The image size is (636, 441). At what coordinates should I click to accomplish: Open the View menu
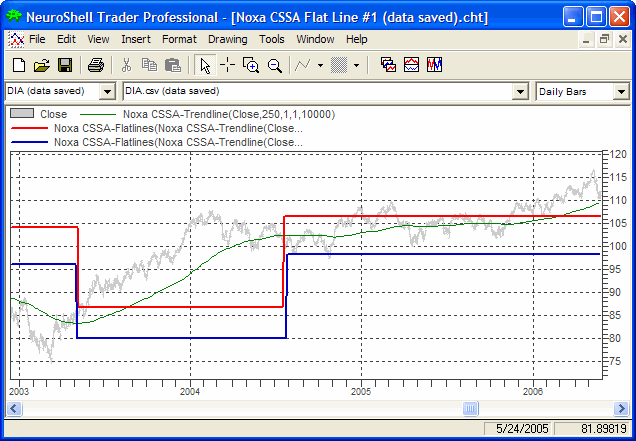[98, 39]
